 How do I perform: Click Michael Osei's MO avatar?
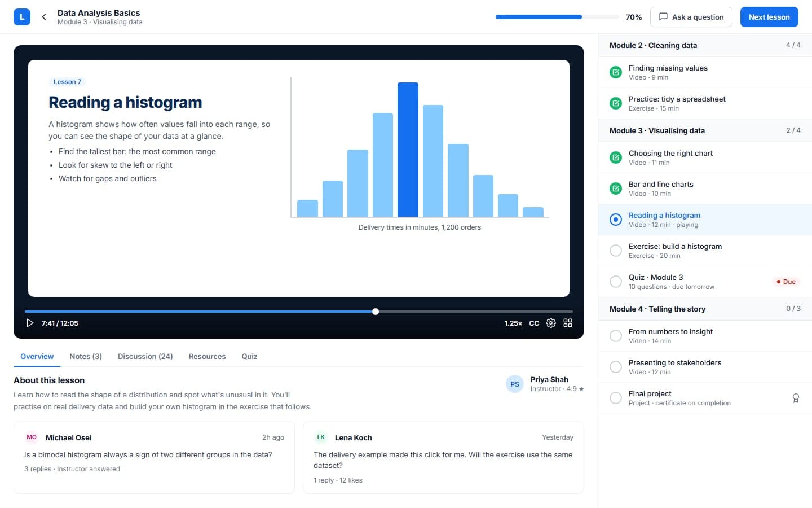[32, 437]
